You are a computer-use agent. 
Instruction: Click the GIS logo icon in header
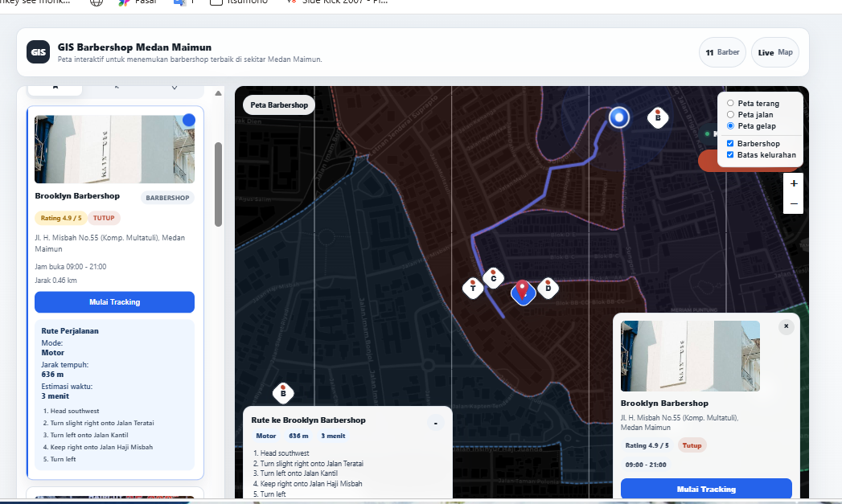point(38,52)
